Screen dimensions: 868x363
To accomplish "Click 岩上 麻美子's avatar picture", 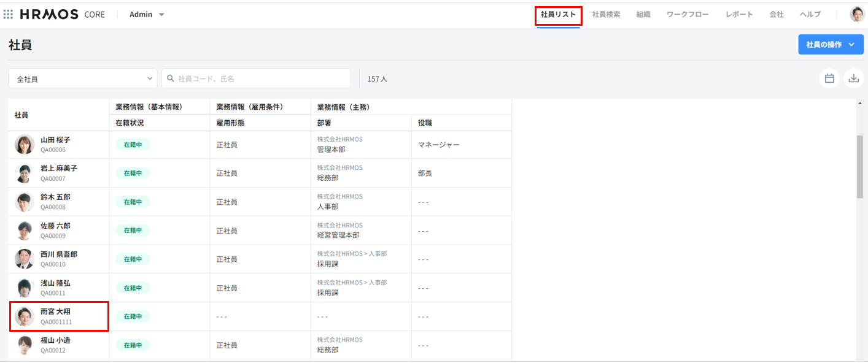I will point(25,174).
